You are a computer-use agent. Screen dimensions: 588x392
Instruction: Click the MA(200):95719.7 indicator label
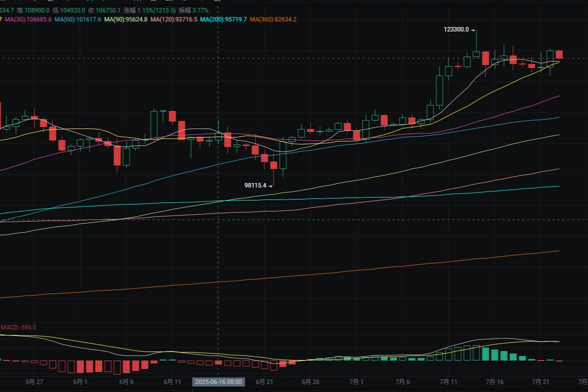click(223, 19)
